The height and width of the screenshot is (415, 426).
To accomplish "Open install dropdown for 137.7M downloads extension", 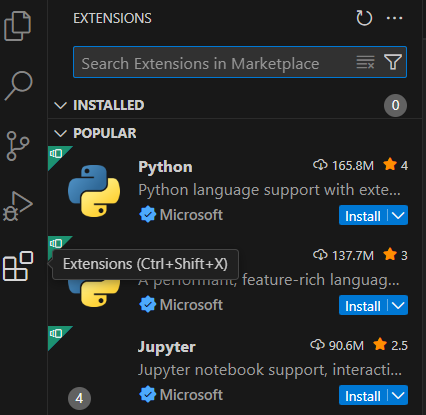I will [x=398, y=305].
